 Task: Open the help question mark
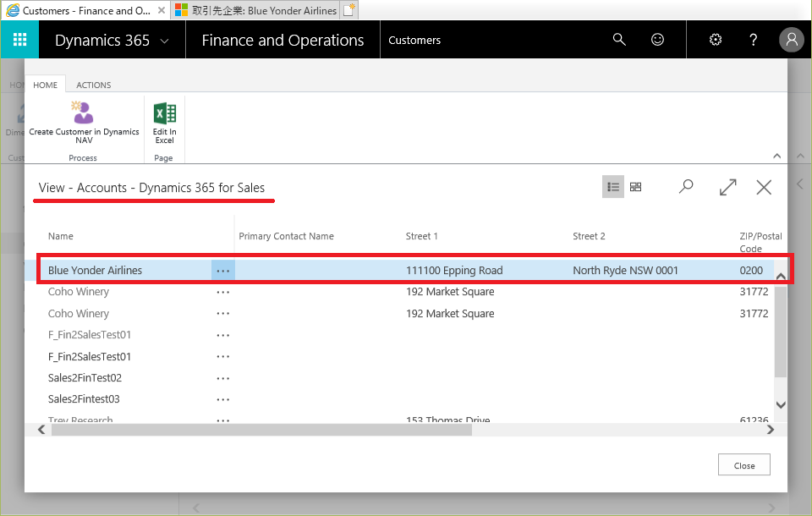tap(754, 40)
